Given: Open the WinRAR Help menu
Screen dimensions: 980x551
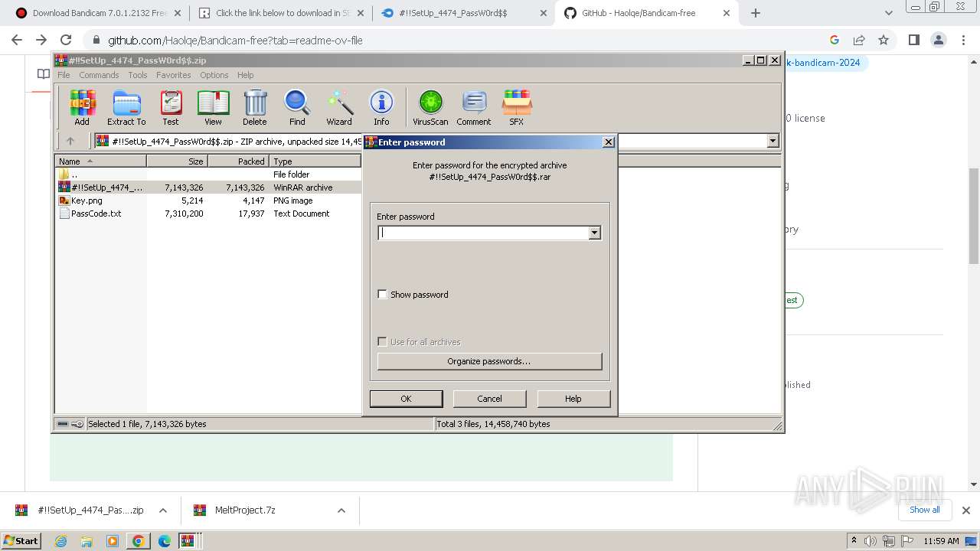Looking at the screenshot, I should click(x=245, y=75).
